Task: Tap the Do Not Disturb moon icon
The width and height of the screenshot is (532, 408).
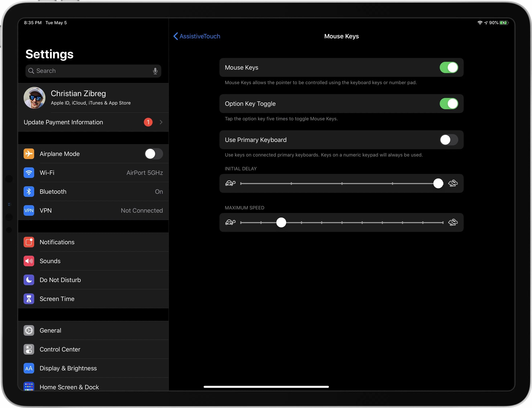Action: (x=29, y=280)
